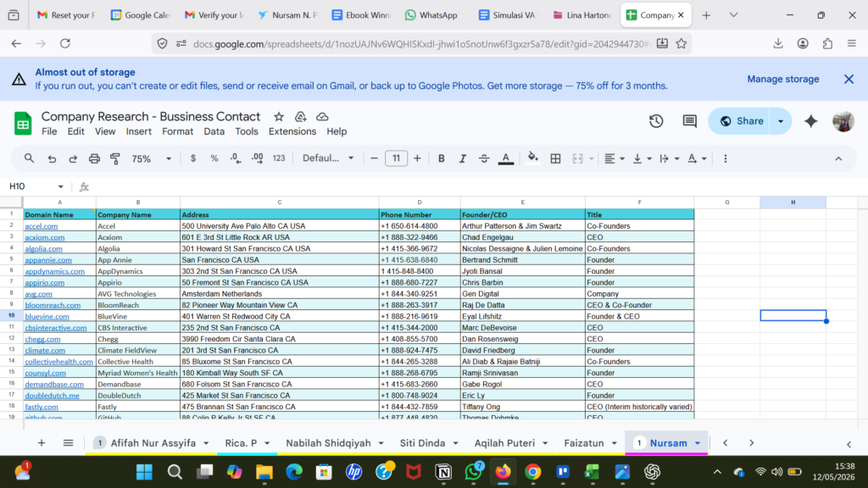The width and height of the screenshot is (868, 488).
Task: Click the Undo arrow in the toolbar
Action: (52, 158)
